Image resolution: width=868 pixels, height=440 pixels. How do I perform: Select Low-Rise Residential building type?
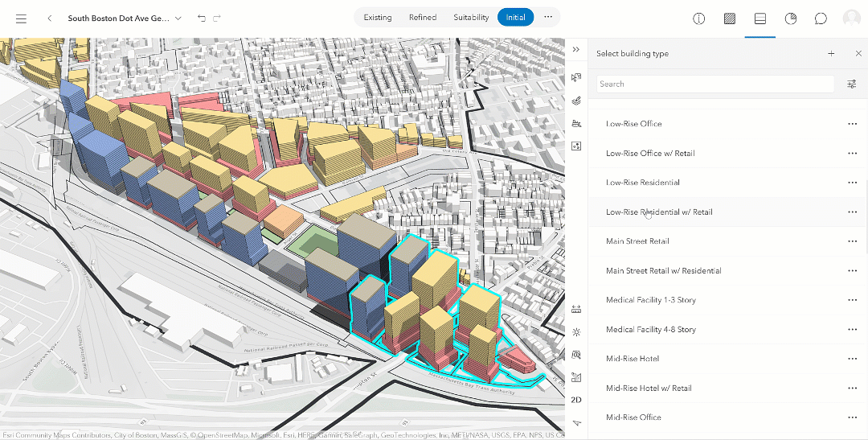coord(643,183)
